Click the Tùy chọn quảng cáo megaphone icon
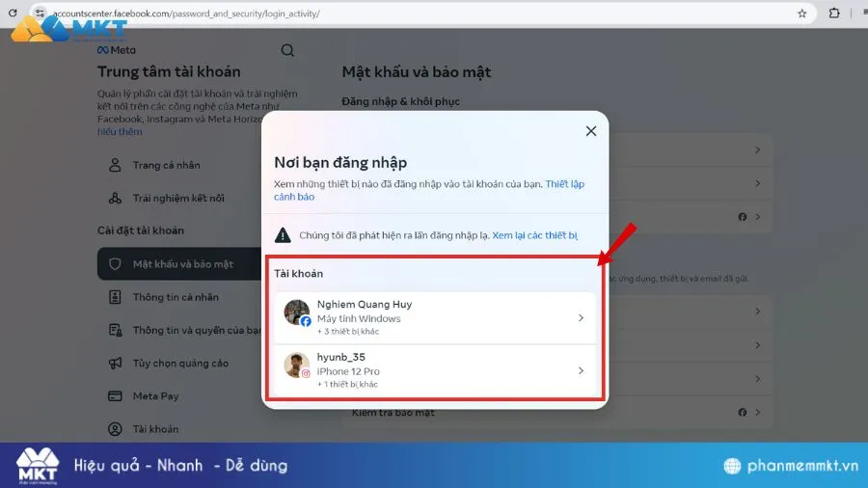 coord(115,364)
